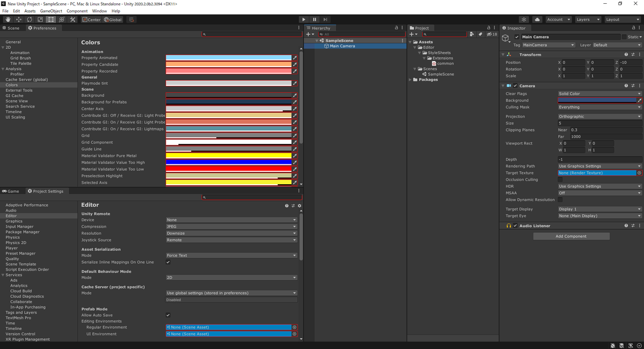The width and height of the screenshot is (644, 349).
Task: Switch to the Game tab
Action: click(x=11, y=191)
